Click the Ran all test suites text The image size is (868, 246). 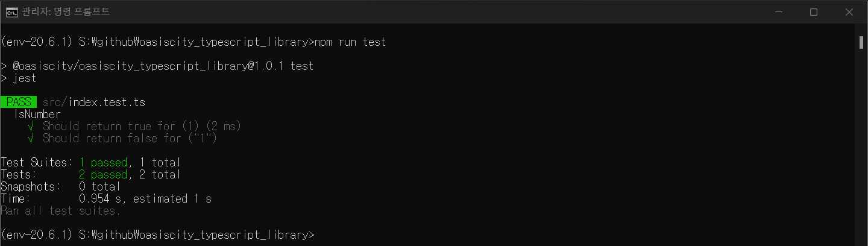tap(61, 210)
